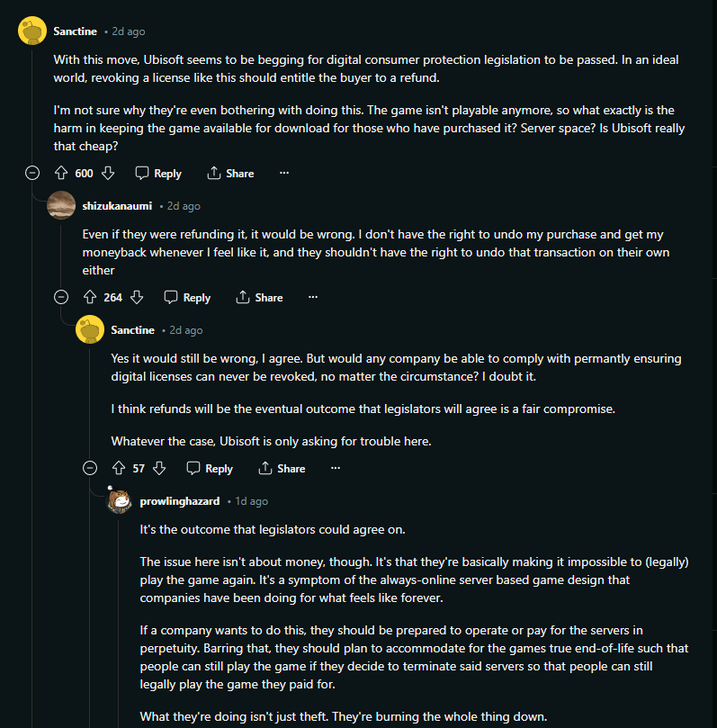Open shizukanaumi's user profile link
Screen dimensions: 717x728
pyautogui.click(x=118, y=206)
